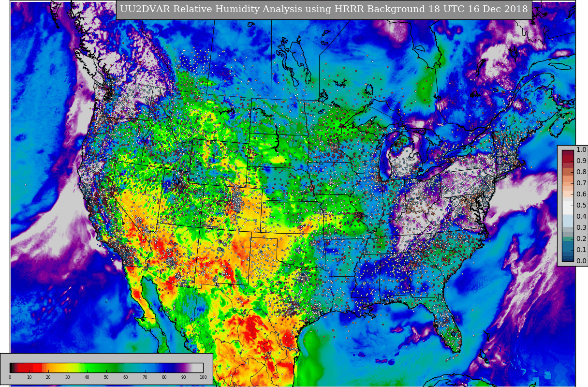
Task: Click the 80 tick label on humidity colorbar
Action: 164,377
